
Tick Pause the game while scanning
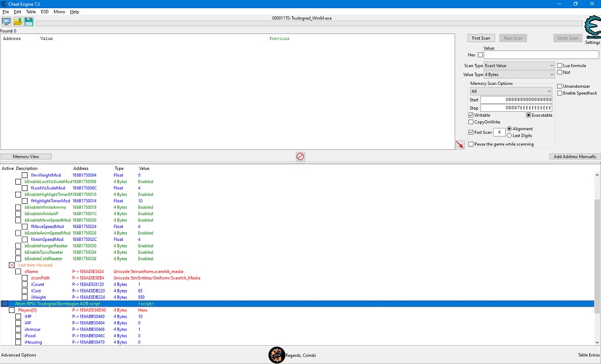point(471,144)
